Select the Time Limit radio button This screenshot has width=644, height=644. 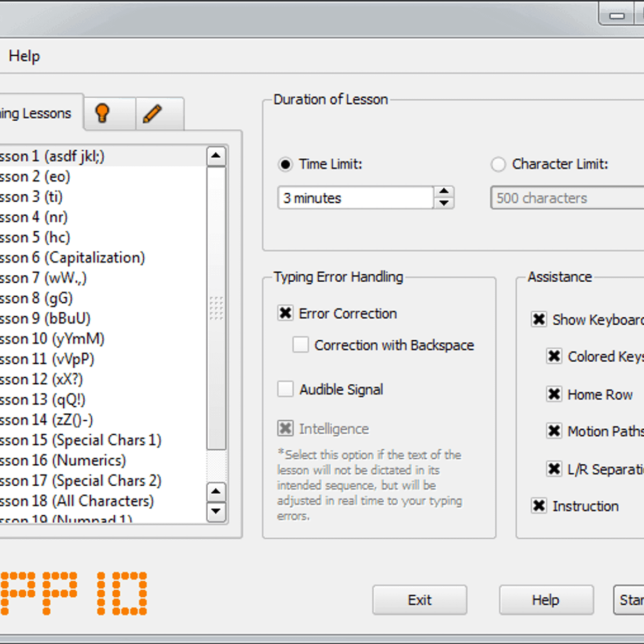(x=285, y=165)
